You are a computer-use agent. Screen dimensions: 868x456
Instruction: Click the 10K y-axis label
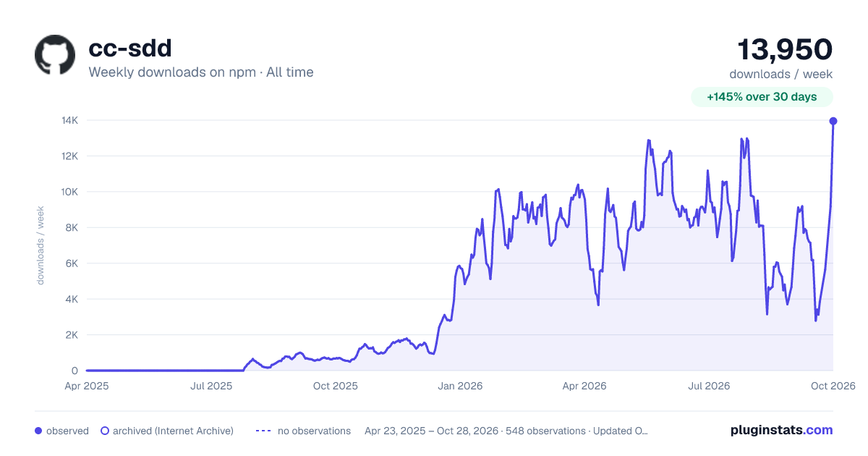[69, 192]
